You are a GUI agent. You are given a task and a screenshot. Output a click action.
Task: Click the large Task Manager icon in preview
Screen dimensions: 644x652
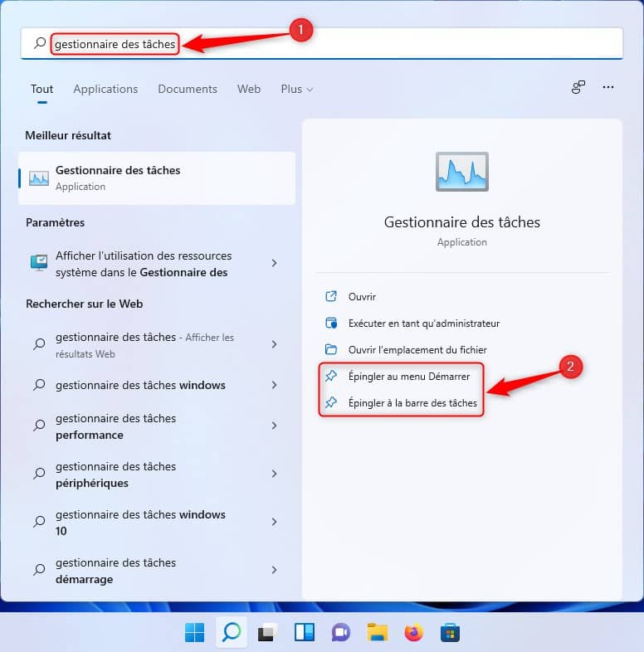pos(461,172)
